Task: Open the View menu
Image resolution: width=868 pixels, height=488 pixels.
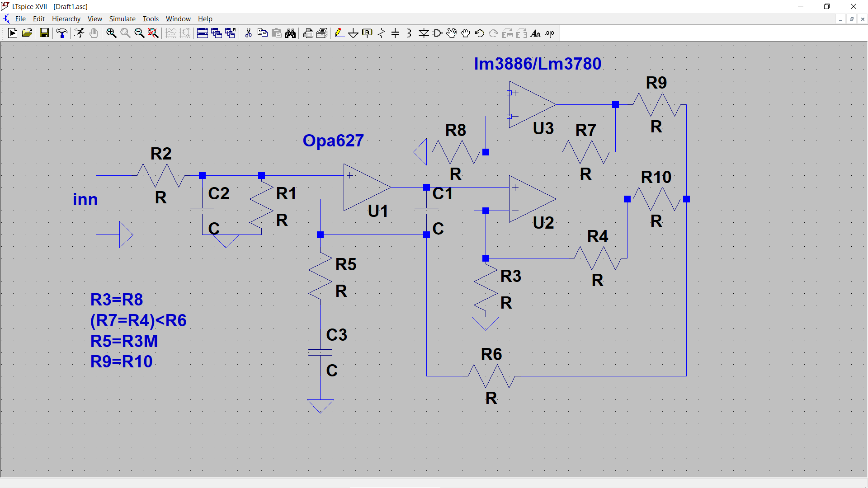Action: (x=94, y=19)
